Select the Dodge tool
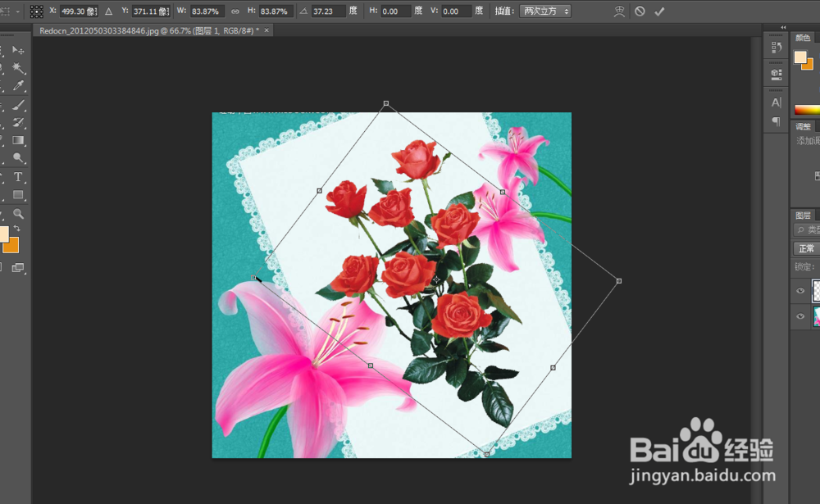 pyautogui.click(x=18, y=158)
